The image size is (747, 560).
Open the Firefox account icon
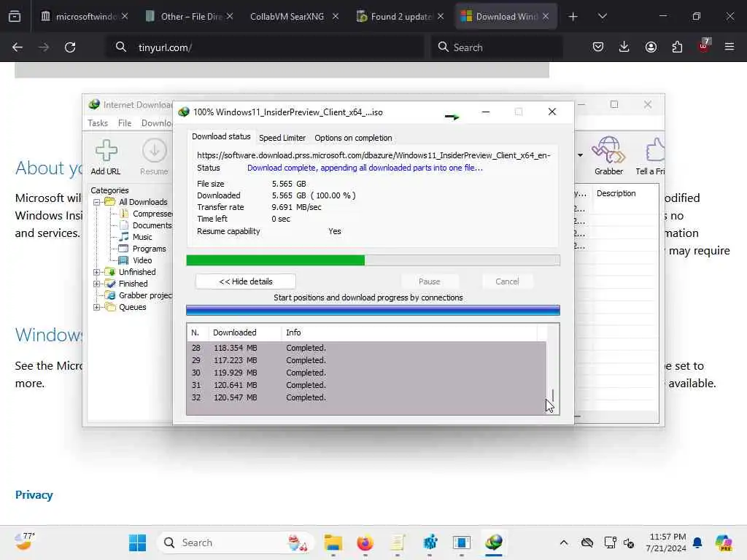tap(651, 47)
